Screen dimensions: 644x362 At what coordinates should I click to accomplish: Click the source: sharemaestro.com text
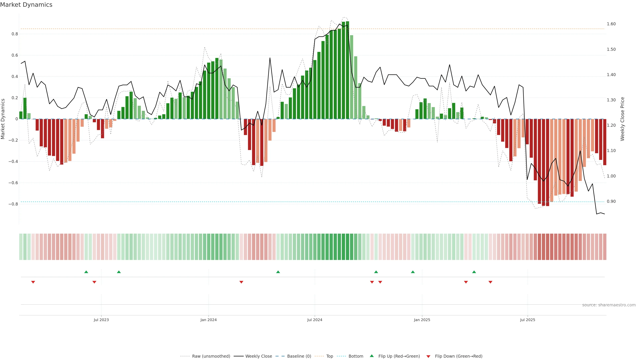point(609,305)
